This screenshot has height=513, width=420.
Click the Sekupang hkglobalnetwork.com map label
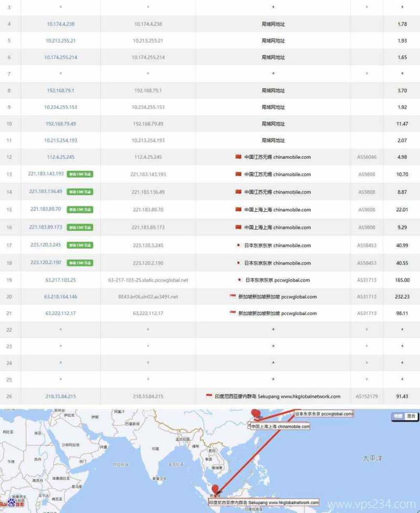click(x=264, y=502)
